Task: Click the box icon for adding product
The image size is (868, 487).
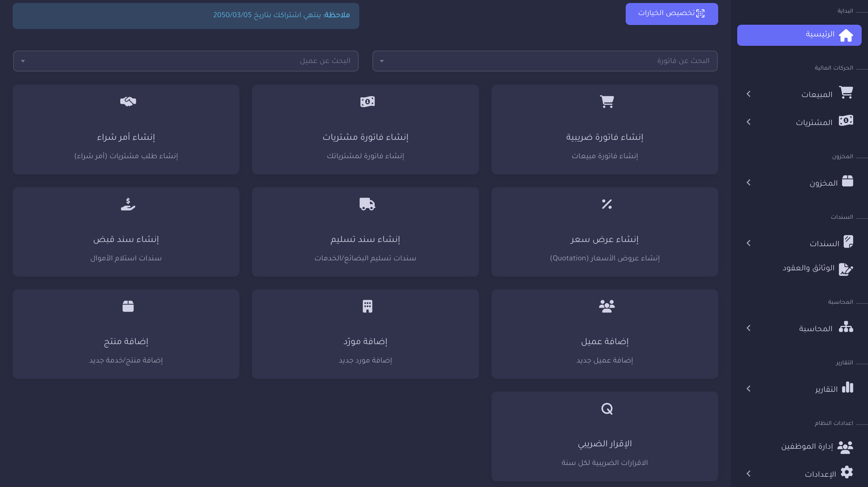Action: (x=128, y=306)
